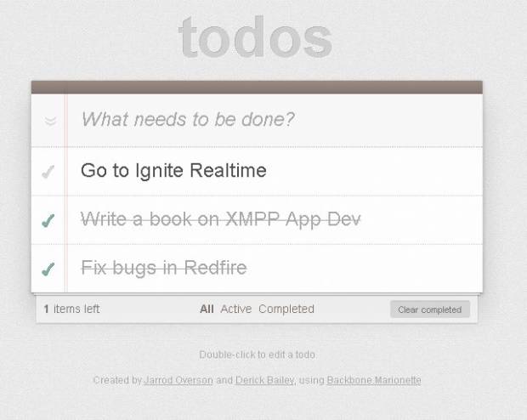Select the "Fix bugs in Redfire" todo text

tap(164, 268)
